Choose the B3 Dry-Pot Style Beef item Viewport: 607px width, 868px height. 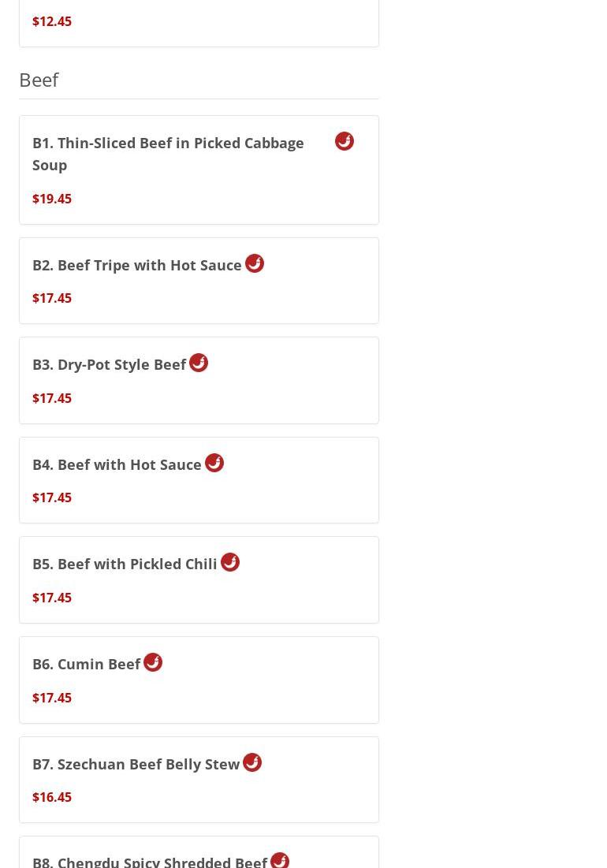pos(110,365)
